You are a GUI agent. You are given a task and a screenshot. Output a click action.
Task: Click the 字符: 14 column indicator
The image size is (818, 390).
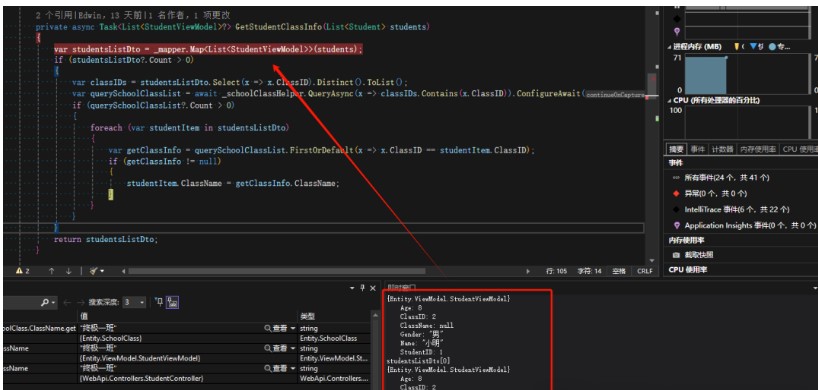[590, 271]
